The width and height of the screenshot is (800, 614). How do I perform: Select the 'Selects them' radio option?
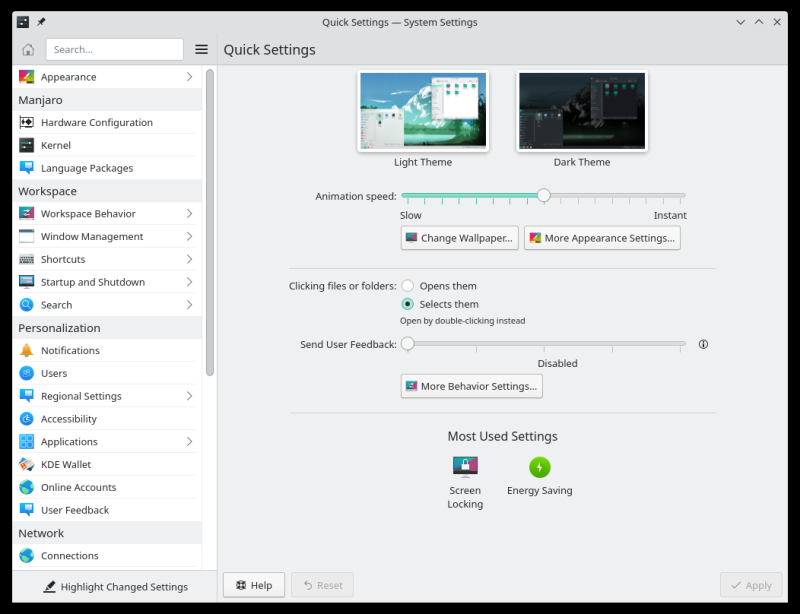(x=408, y=304)
